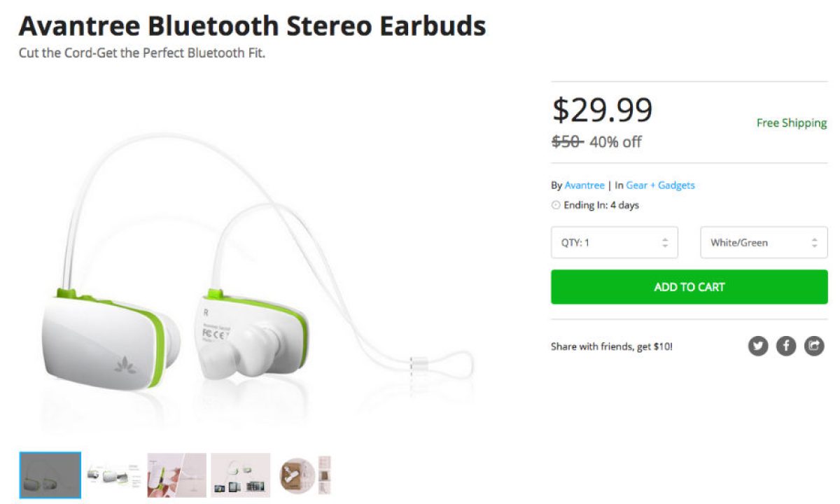The height and width of the screenshot is (504, 840).
Task: View the third thumbnail showing green clip
Action: click(177, 475)
